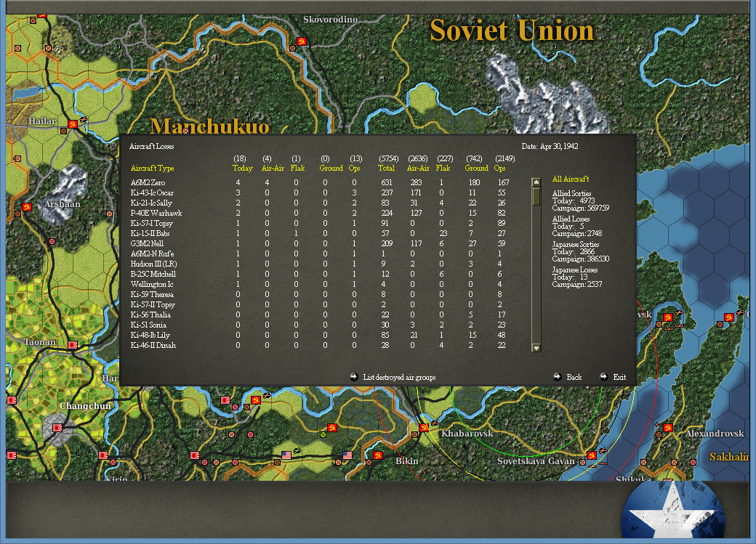Select the A6M2-N Rufe row
756x544 pixels.
click(x=320, y=254)
